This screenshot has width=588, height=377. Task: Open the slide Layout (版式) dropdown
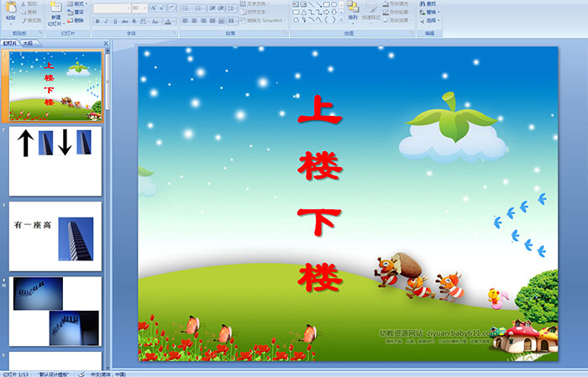[77, 4]
